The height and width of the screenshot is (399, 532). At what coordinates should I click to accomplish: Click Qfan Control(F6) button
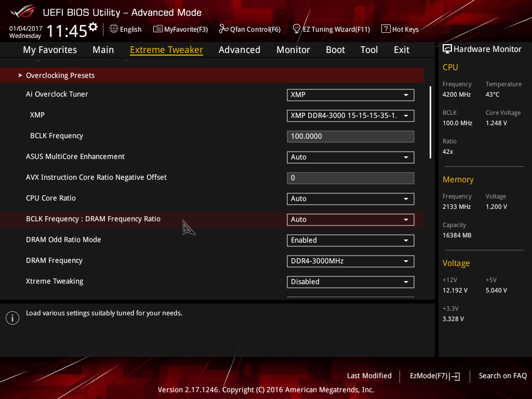coord(250,29)
